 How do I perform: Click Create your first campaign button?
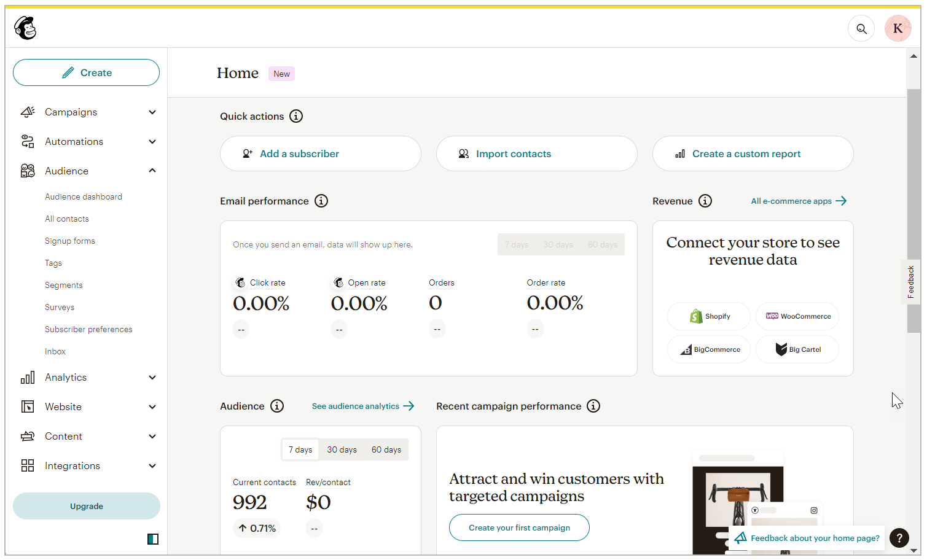click(x=518, y=527)
